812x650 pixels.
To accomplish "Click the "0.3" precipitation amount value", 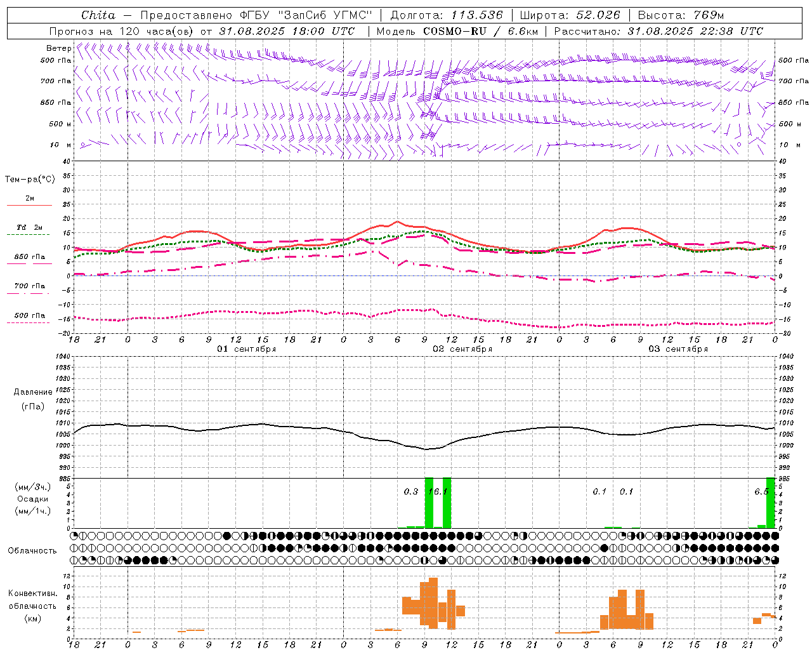I will [411, 491].
